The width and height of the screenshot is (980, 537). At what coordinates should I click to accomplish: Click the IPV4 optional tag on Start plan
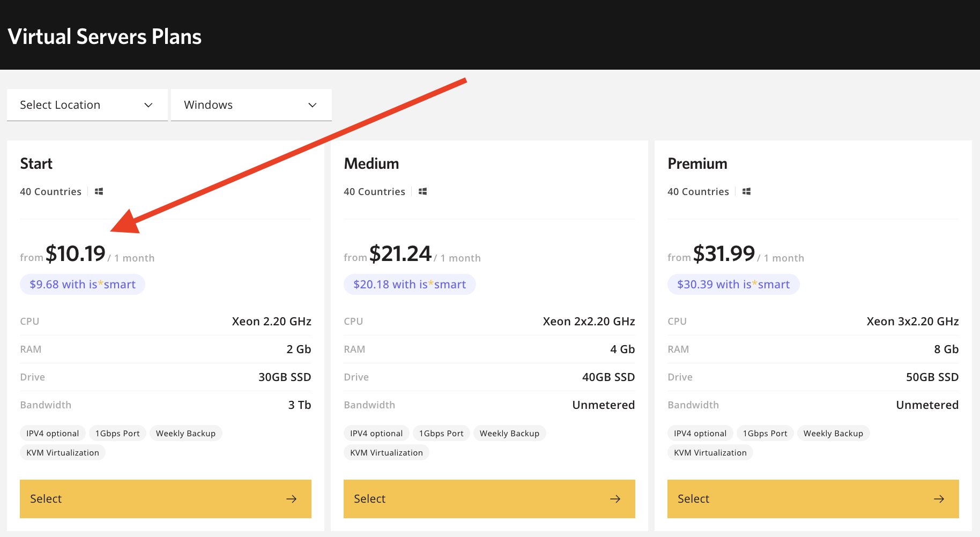(52, 433)
